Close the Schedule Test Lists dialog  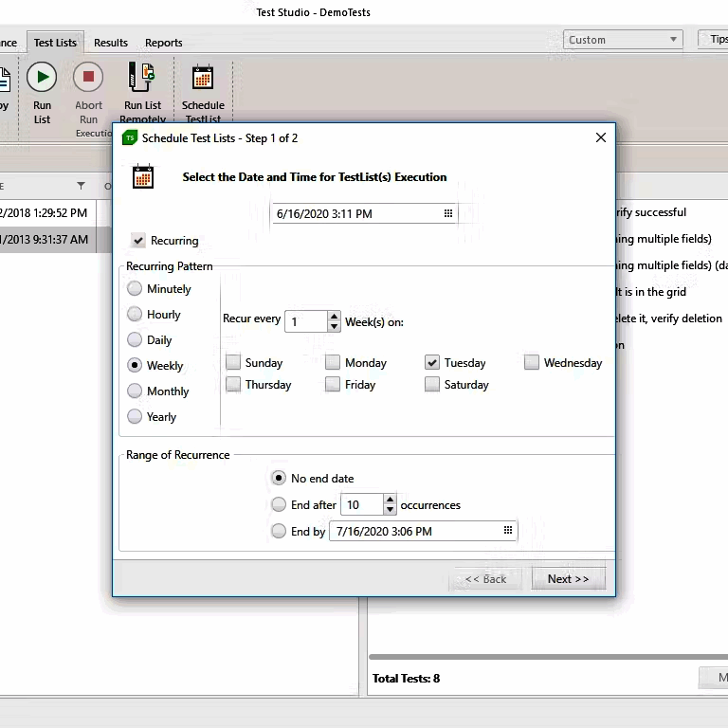pyautogui.click(x=600, y=138)
